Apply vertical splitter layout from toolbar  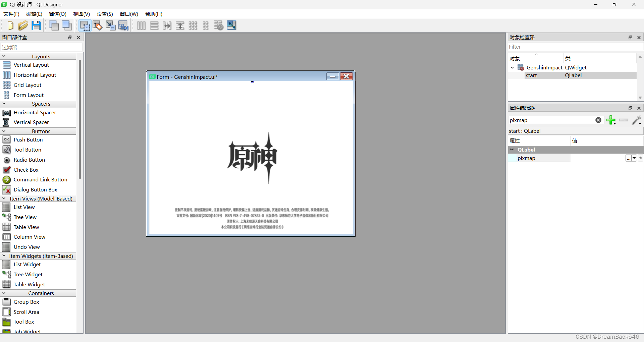click(180, 25)
